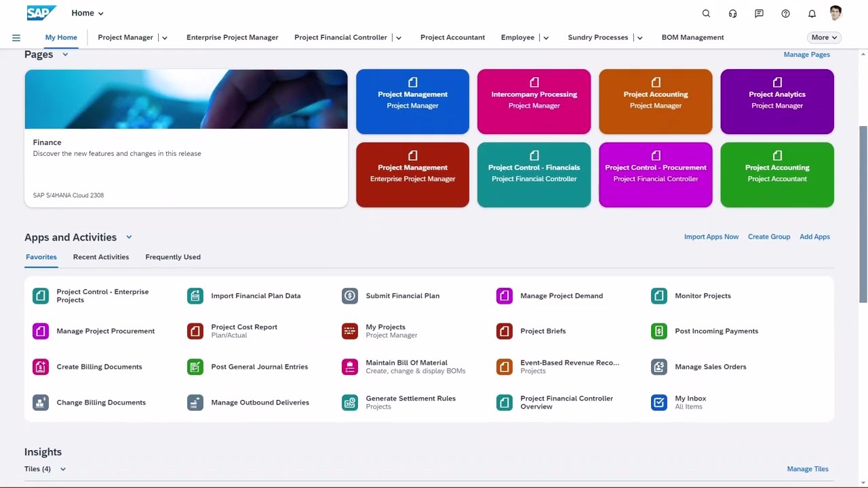Select the Favorites tab
The height and width of the screenshot is (488, 868).
click(x=41, y=257)
